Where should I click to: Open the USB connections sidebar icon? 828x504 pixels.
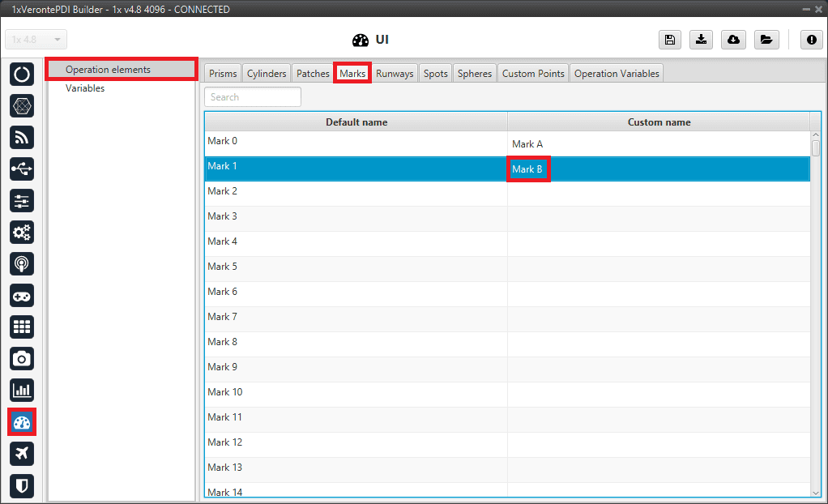pyautogui.click(x=22, y=169)
